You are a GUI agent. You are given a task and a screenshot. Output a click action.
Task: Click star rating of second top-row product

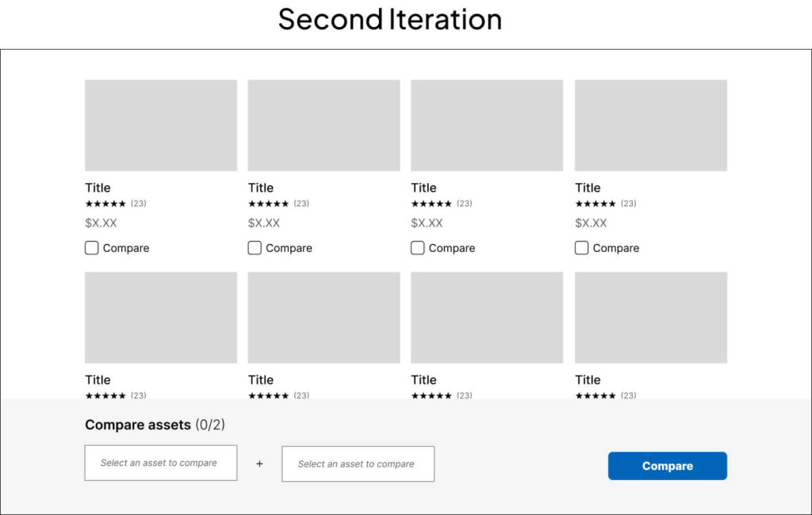pos(268,204)
